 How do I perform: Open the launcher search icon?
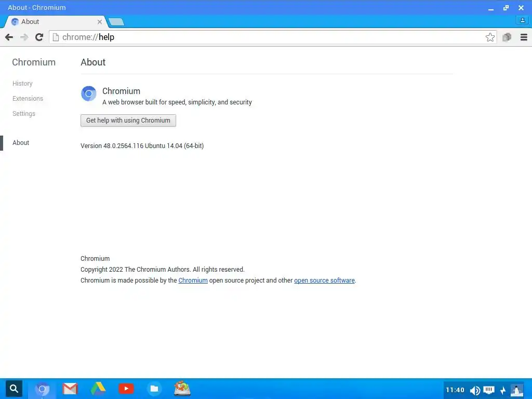(x=14, y=389)
